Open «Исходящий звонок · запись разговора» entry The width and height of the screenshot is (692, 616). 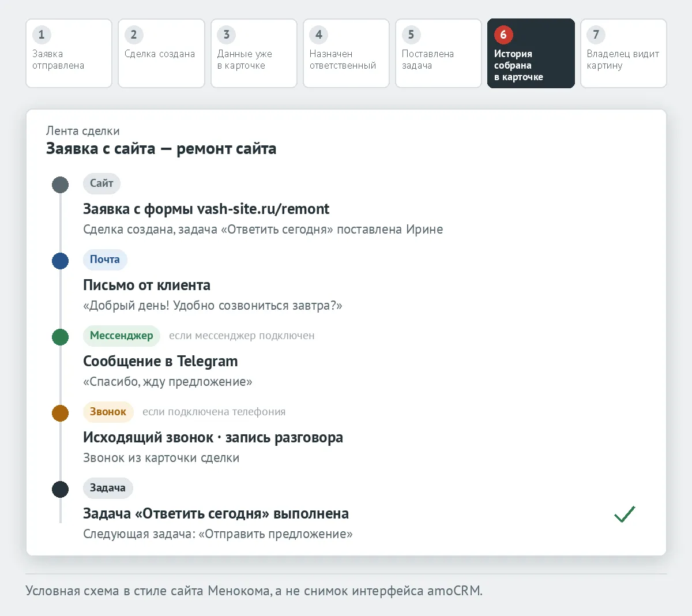pyautogui.click(x=213, y=437)
